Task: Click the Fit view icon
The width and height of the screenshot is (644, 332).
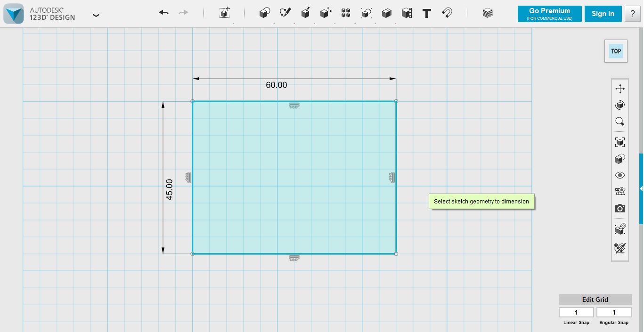Action: point(620,142)
